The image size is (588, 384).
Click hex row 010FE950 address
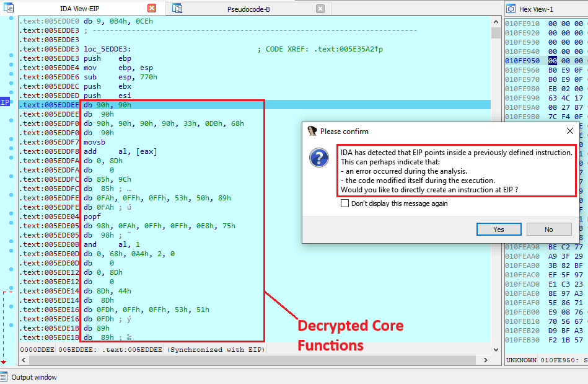coord(522,61)
